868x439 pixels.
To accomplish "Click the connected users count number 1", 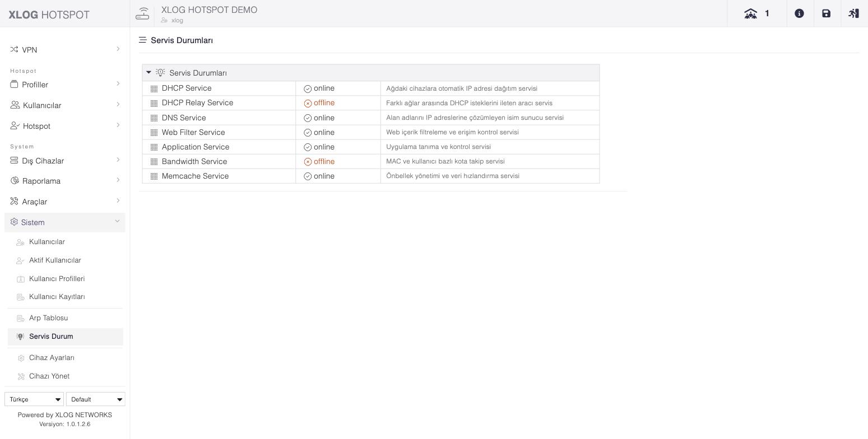I will 767,13.
